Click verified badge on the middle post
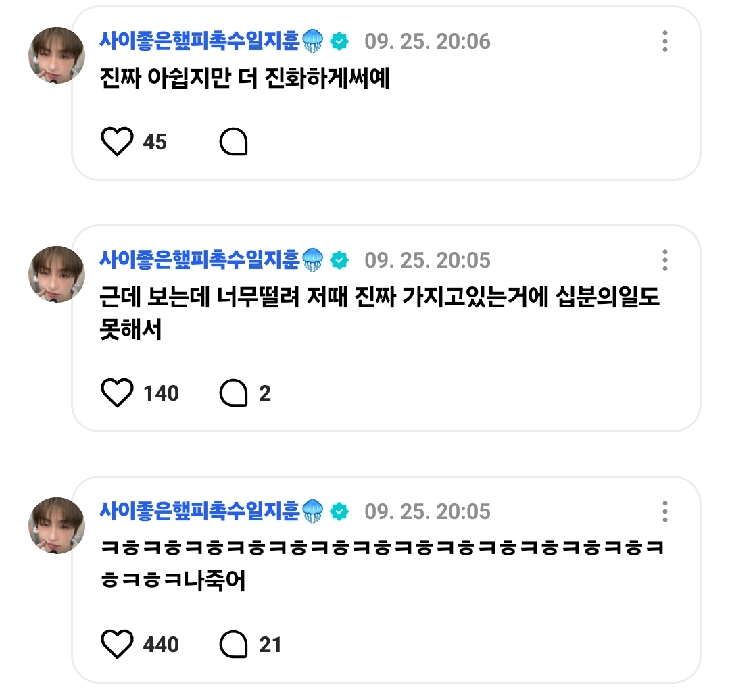The width and height of the screenshot is (730, 700). click(339, 260)
